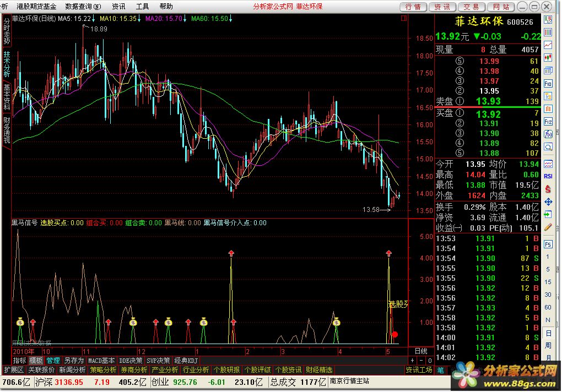The image size is (562, 392).
Task: Click the 管理 button below chart
Action: click(x=53, y=361)
